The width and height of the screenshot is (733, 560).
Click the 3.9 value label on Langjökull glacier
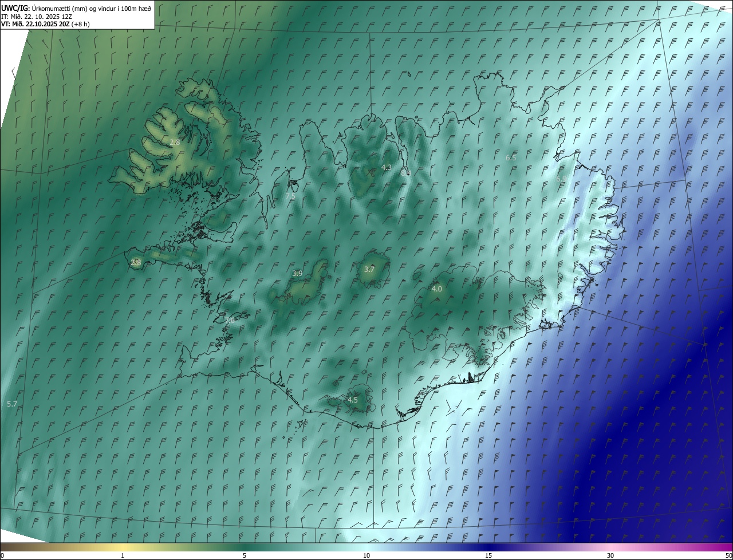pos(297,274)
